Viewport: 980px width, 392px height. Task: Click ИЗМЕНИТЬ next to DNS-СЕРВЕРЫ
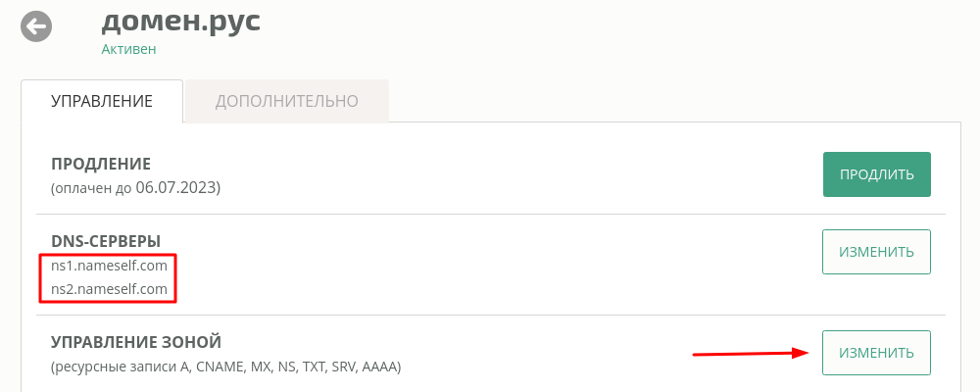click(877, 252)
